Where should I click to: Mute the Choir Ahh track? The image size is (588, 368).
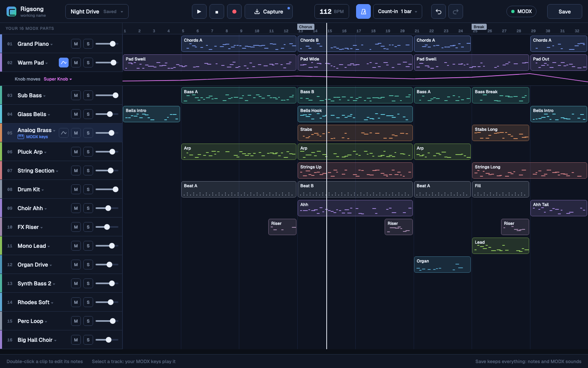(x=76, y=208)
